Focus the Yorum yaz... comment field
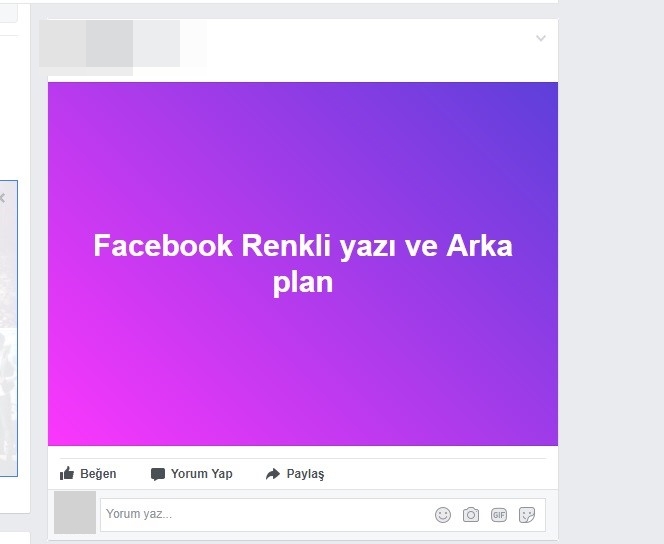Screen dimensions: 664x544 [x=267, y=514]
